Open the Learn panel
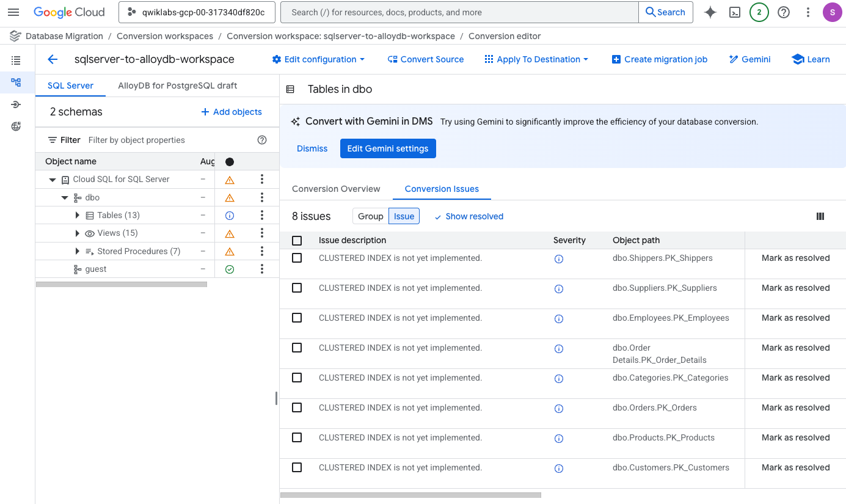Screen dimensions: 846x504 click(x=811, y=59)
